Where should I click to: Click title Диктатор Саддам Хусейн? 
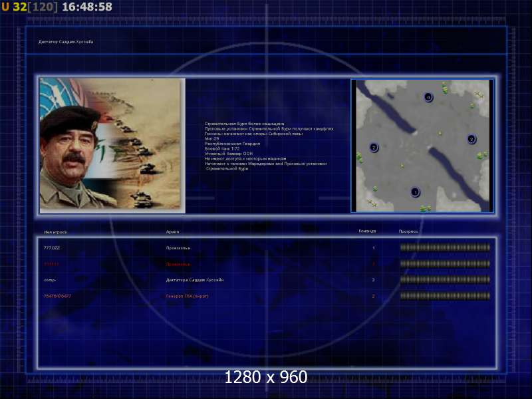click(x=66, y=42)
